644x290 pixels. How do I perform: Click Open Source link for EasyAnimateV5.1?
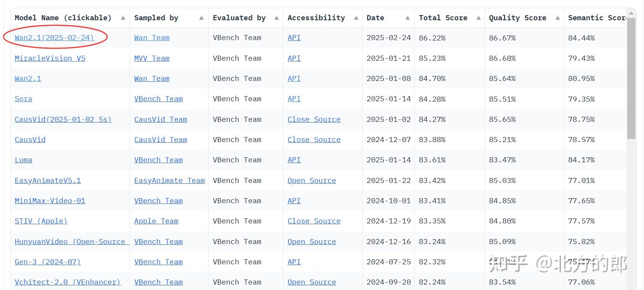311,181
